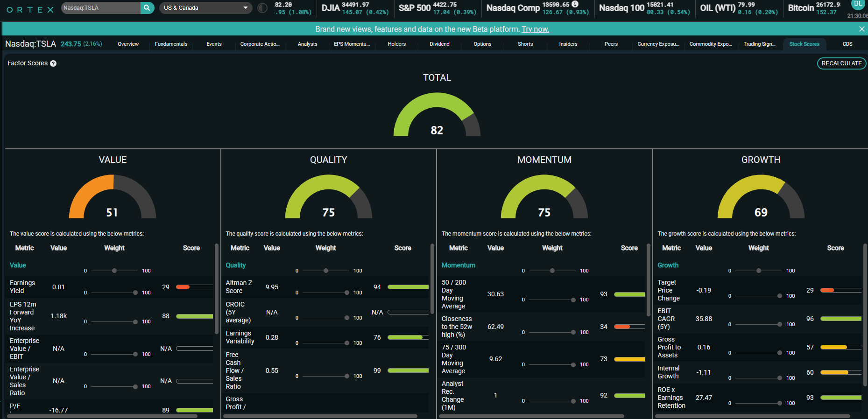Screen dimensions: 868x419
Task: Switch to the Events tab
Action: click(214, 44)
